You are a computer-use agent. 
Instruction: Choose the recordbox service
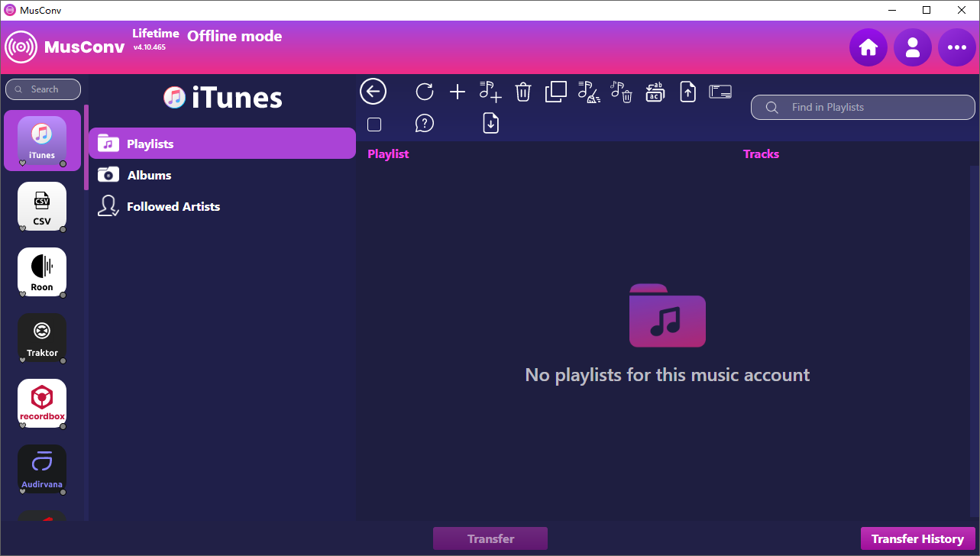click(x=42, y=404)
